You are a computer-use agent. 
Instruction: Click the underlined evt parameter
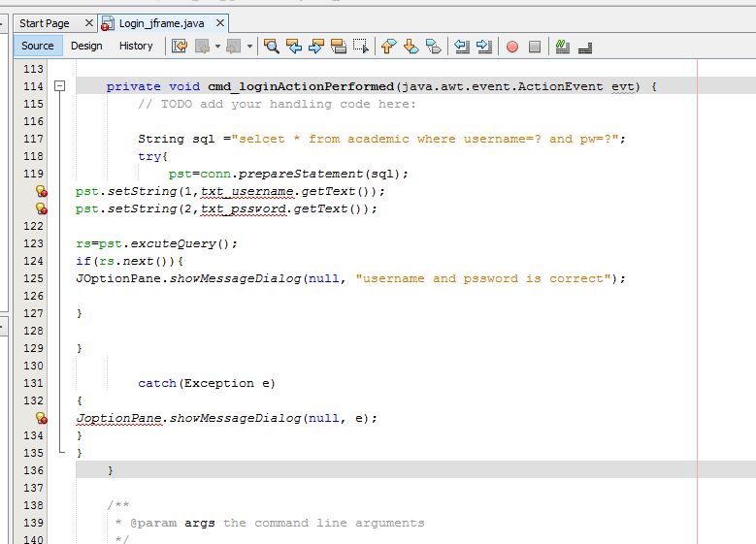(623, 86)
